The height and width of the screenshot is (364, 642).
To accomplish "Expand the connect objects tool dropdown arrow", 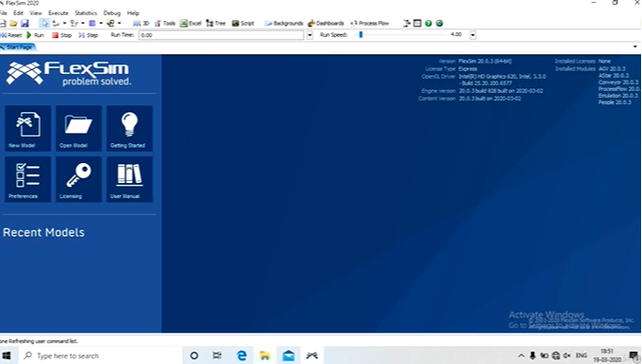I will (x=64, y=24).
